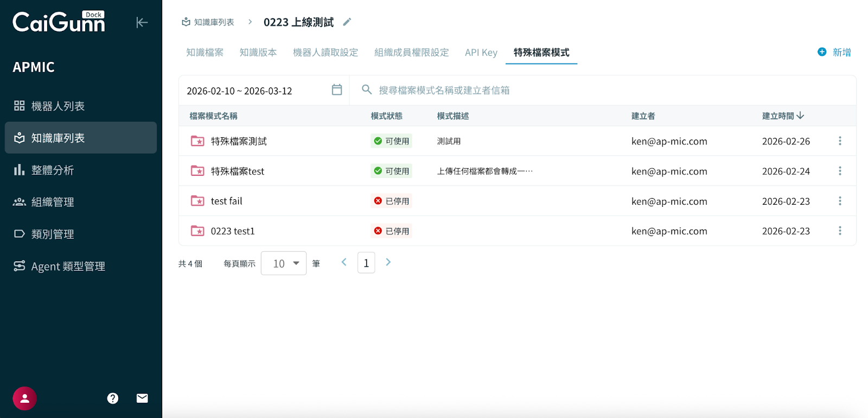Open 機器人列表 in the sidebar

58,106
